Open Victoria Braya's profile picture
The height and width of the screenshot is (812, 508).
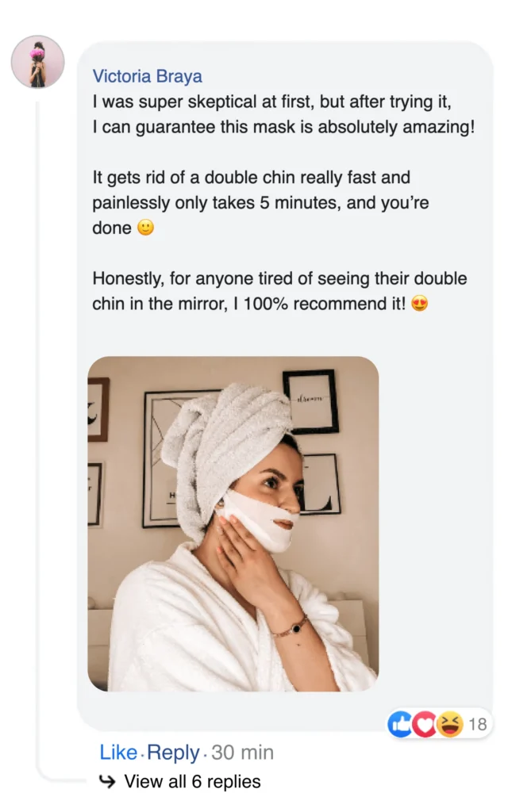[x=38, y=62]
